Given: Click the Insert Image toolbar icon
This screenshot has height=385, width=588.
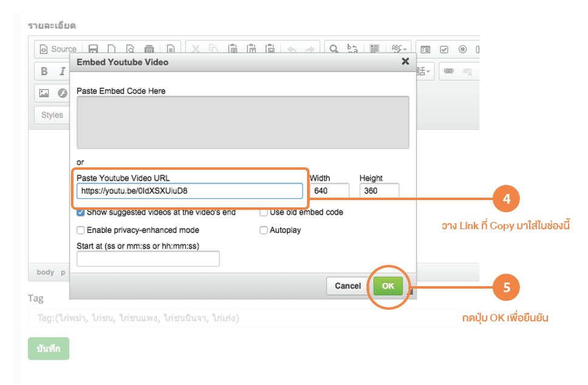Looking at the screenshot, I should (44, 93).
